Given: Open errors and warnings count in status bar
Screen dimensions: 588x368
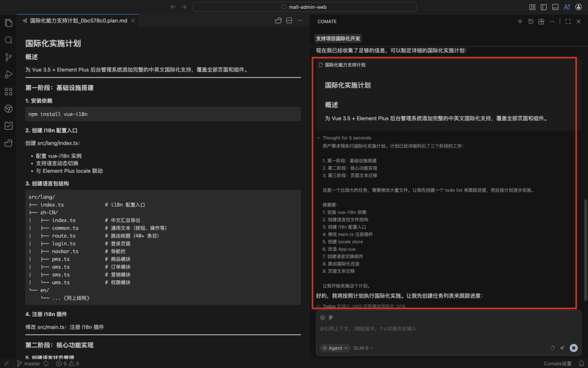Looking at the screenshot, I should [68, 364].
